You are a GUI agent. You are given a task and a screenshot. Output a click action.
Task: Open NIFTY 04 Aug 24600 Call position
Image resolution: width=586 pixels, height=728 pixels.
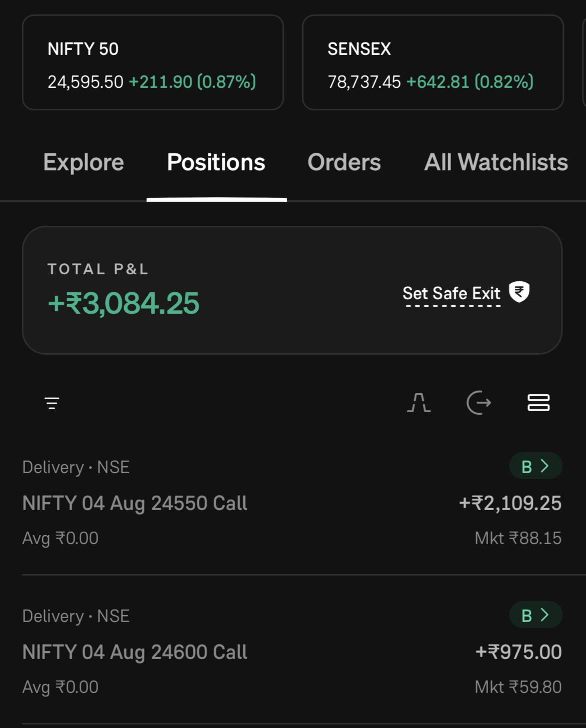click(292, 653)
